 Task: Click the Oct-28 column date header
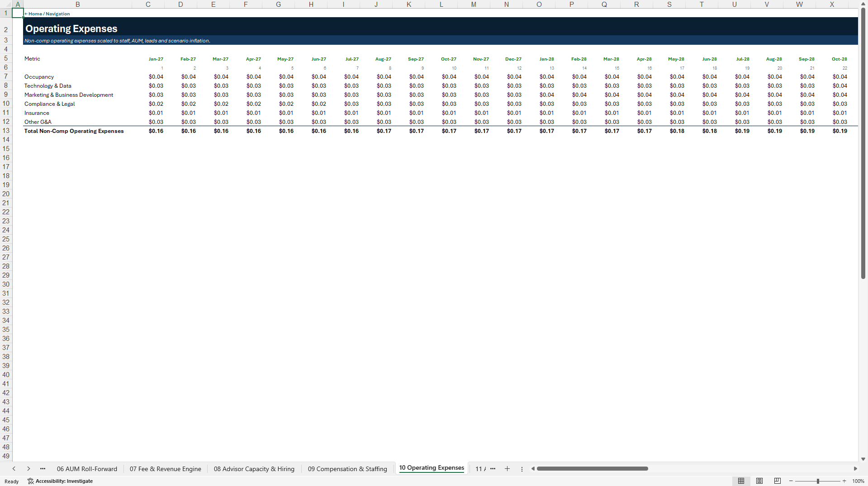tap(840, 59)
